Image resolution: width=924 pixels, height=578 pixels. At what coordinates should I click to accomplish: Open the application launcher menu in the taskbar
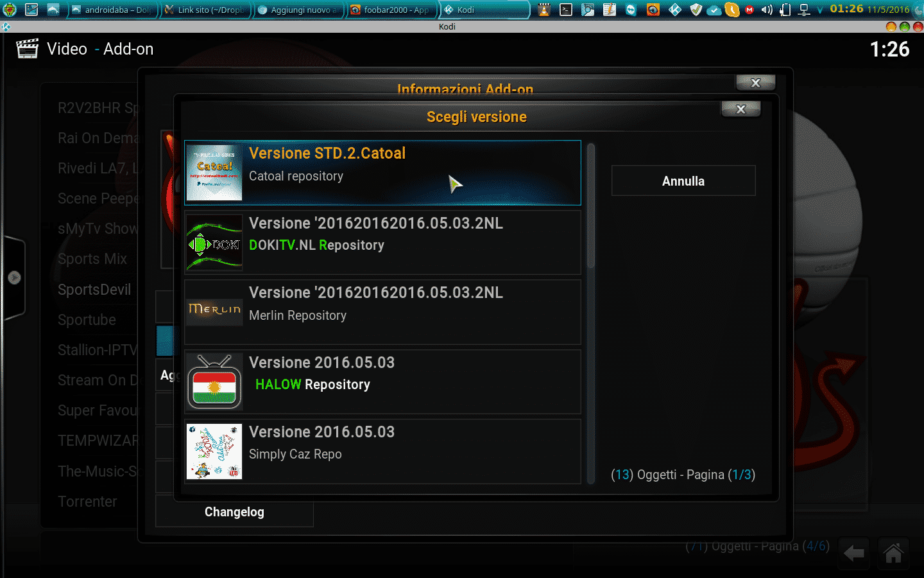[x=10, y=10]
